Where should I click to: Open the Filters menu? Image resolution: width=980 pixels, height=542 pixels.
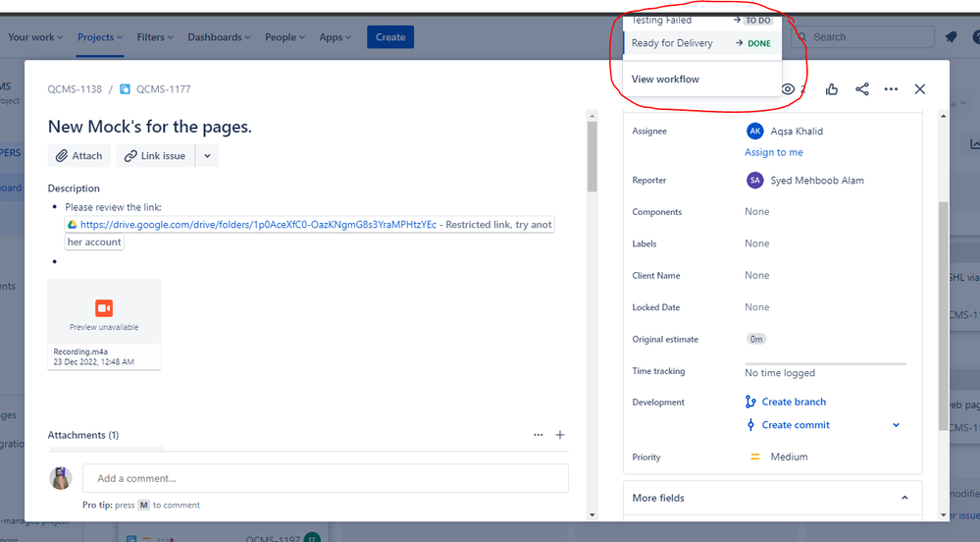155,37
